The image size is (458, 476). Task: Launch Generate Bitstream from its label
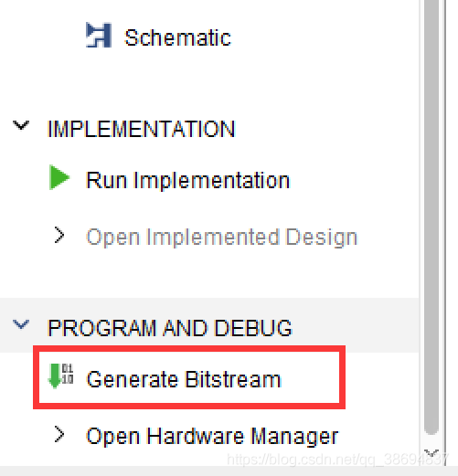184,380
